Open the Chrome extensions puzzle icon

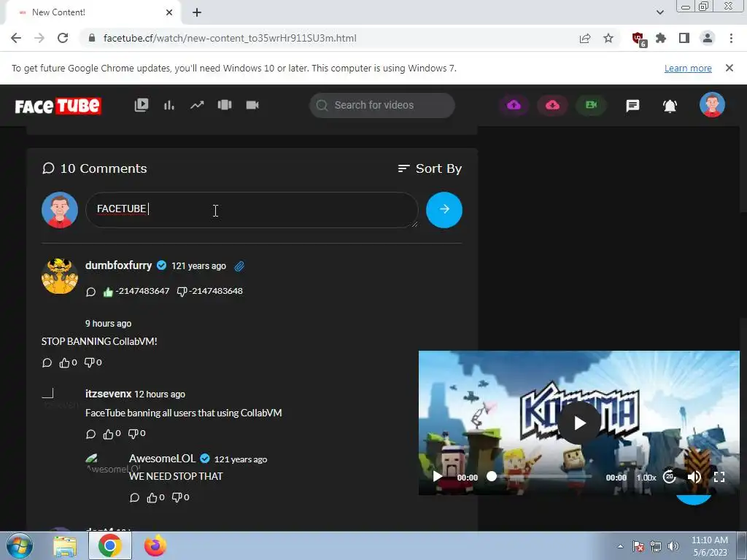point(661,38)
